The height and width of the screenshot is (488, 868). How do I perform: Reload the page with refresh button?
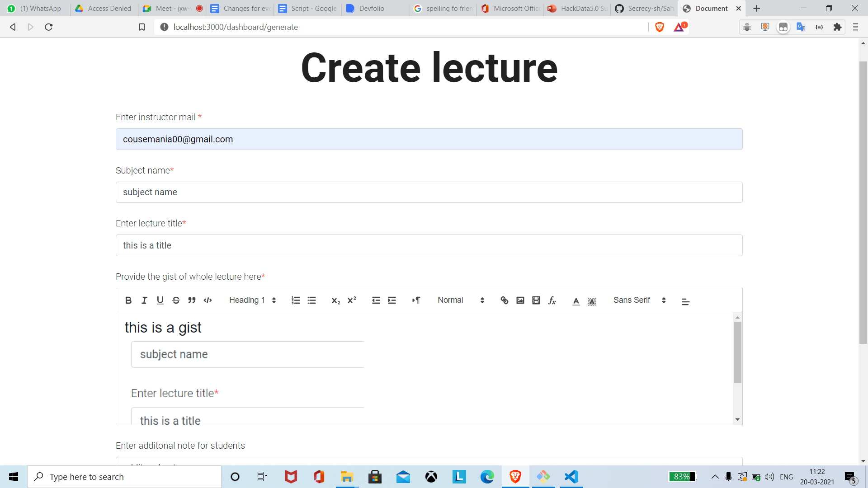click(x=49, y=27)
